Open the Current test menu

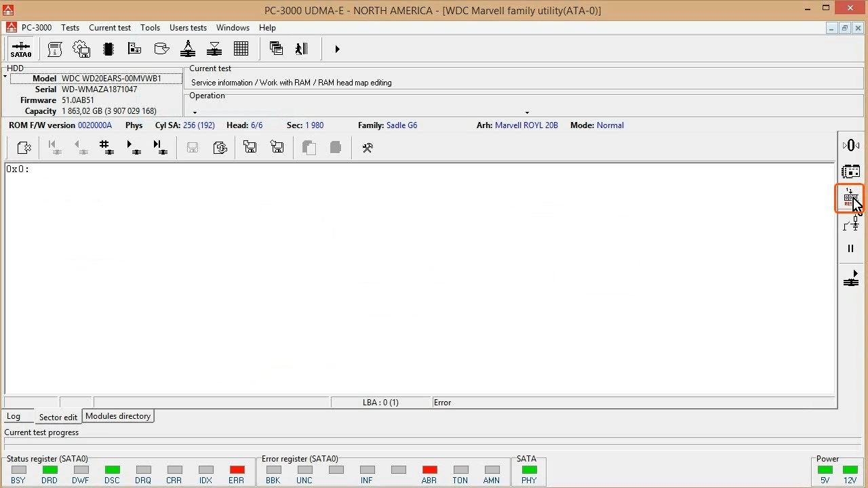pos(110,28)
